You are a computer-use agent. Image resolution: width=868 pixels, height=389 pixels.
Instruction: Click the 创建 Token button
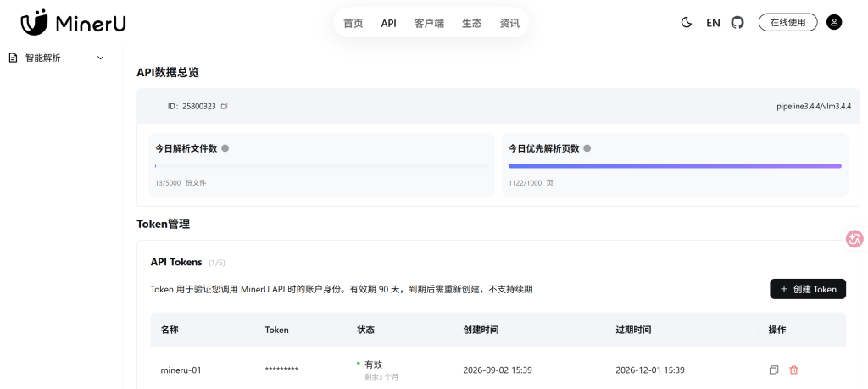pos(808,289)
